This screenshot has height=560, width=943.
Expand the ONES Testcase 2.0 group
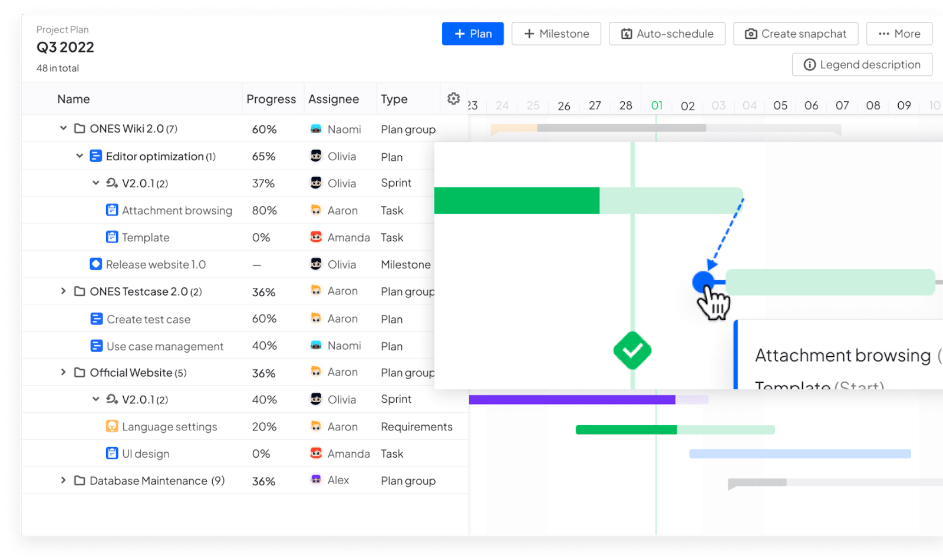point(63,291)
